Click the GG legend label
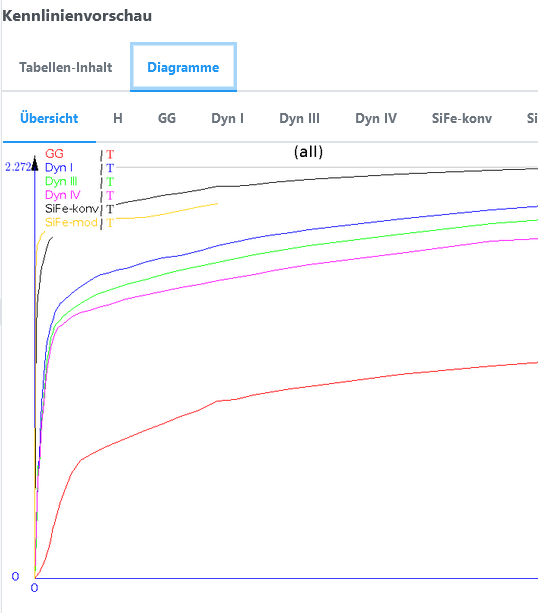 click(x=54, y=154)
